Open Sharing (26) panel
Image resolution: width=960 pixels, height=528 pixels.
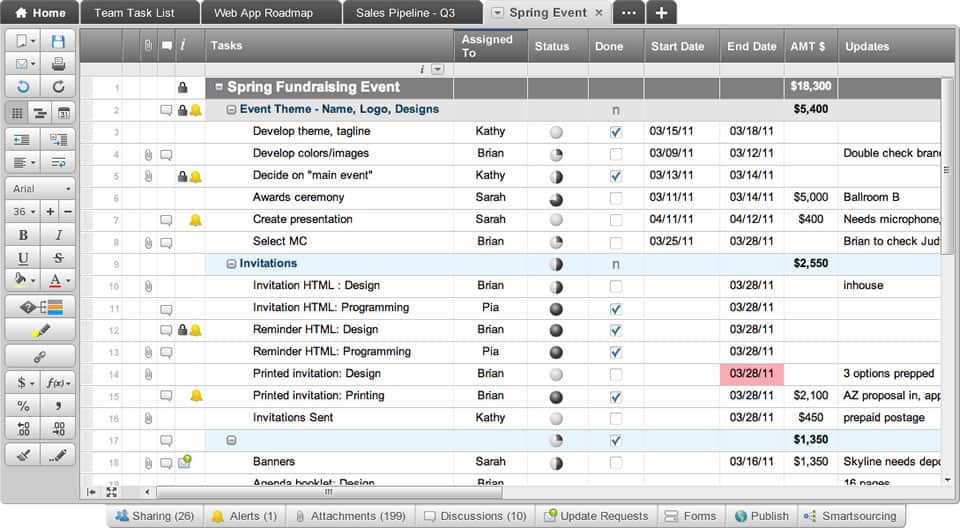pyautogui.click(x=154, y=516)
